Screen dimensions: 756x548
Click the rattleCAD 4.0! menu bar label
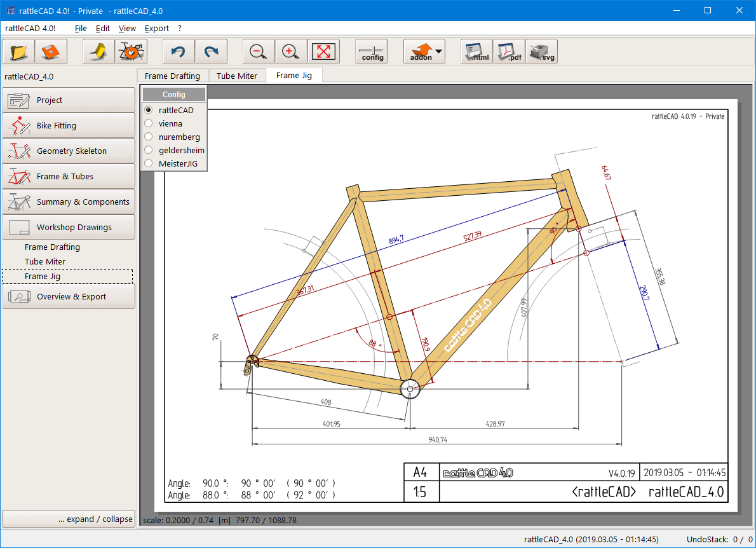30,29
